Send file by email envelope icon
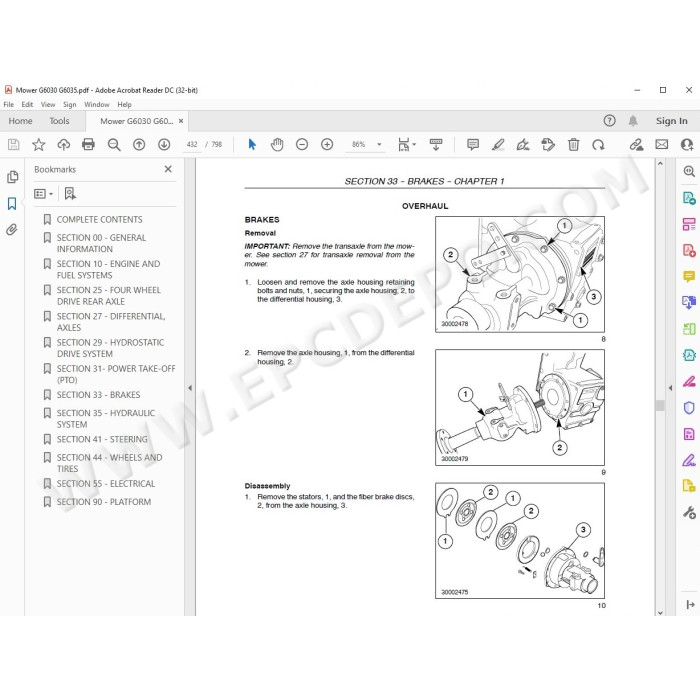The width and height of the screenshot is (700, 700). pos(662,144)
